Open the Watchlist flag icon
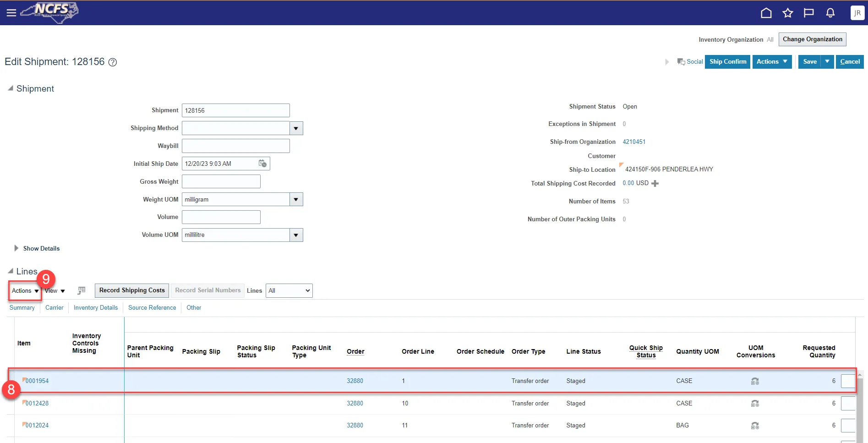The height and width of the screenshot is (443, 868). 808,13
